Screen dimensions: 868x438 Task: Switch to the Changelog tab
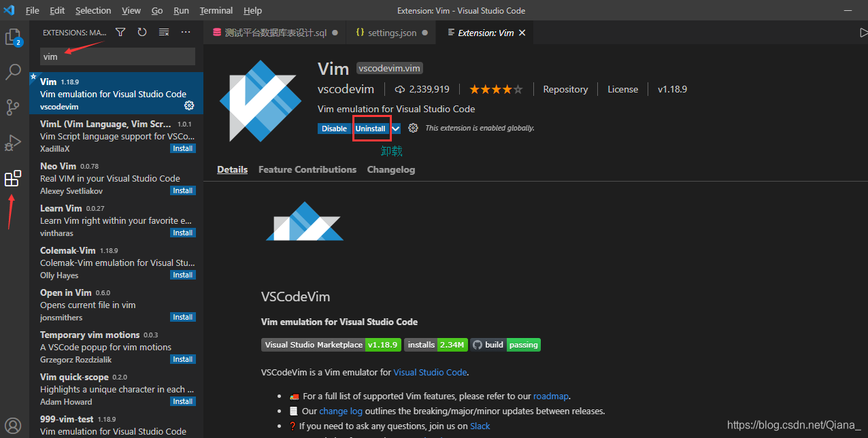391,169
